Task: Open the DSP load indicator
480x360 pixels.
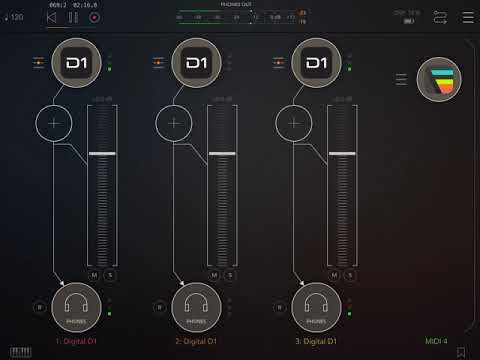Action: (x=408, y=17)
